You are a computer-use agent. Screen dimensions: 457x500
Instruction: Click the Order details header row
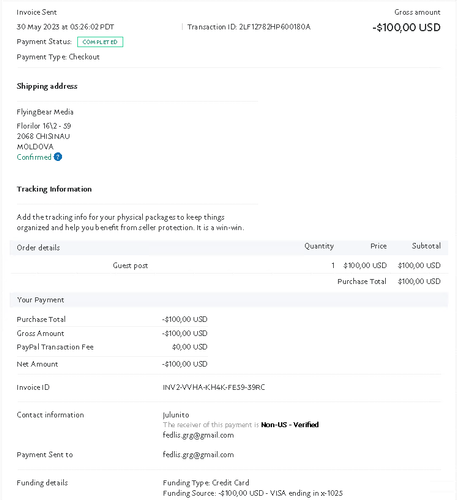pyautogui.click(x=229, y=247)
